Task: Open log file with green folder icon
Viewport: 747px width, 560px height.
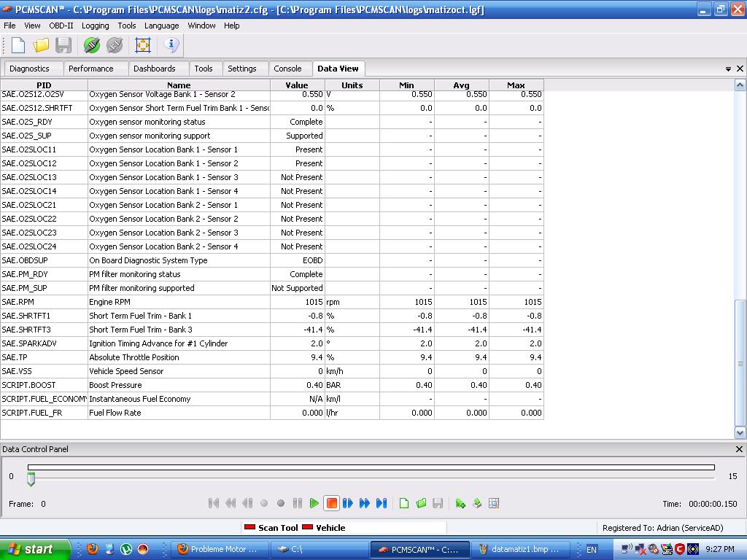Action: click(421, 503)
